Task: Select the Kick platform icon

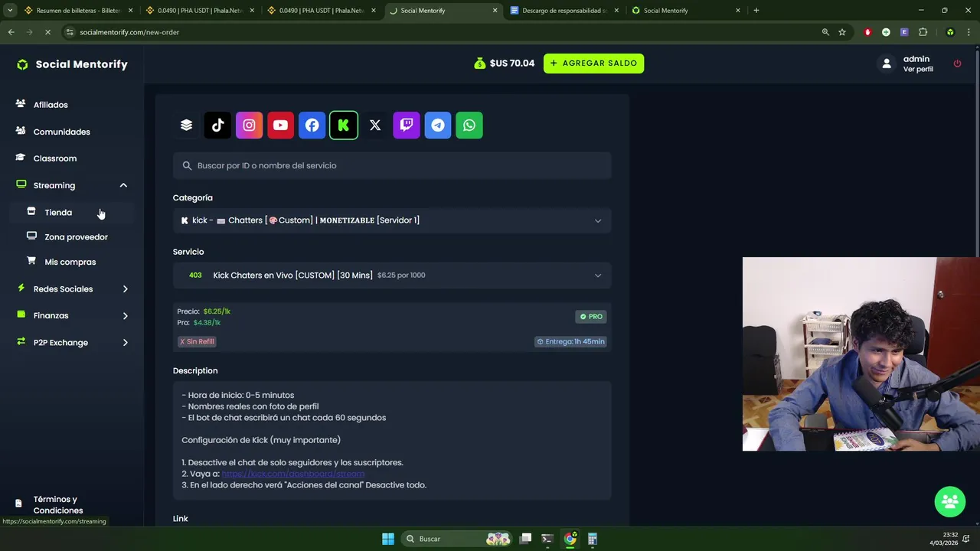Action: tap(344, 126)
